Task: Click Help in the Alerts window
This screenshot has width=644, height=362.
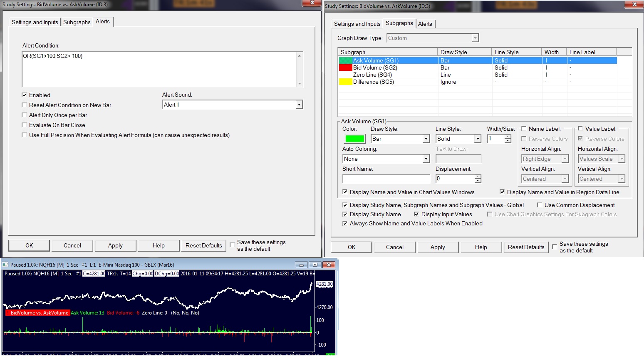Action: click(159, 245)
